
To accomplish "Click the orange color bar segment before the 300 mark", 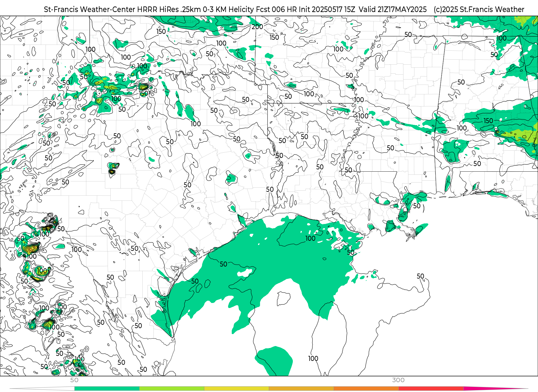I will pyautogui.click(x=366, y=389).
